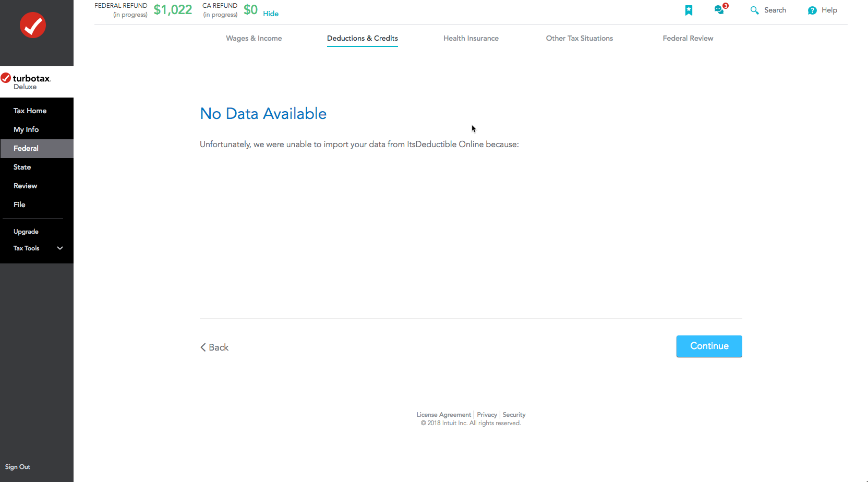Open Tax Home in the sidebar
This screenshot has width=868, height=482.
(x=37, y=111)
